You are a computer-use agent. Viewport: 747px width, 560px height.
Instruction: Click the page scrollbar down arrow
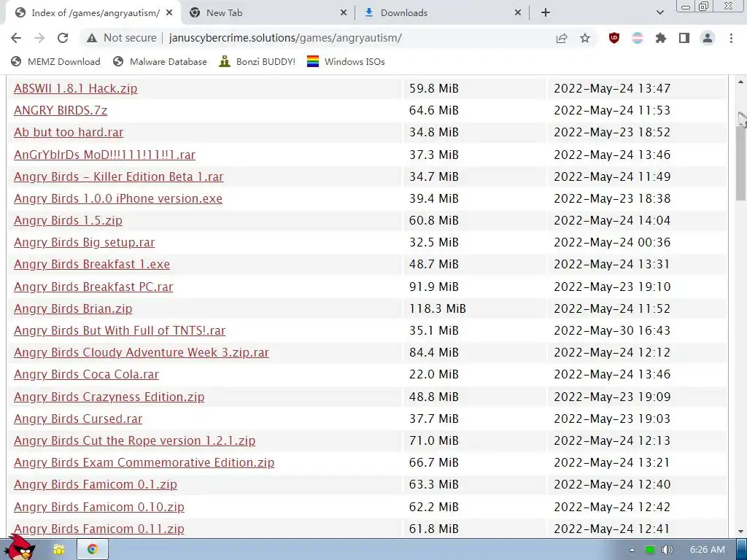point(741,532)
